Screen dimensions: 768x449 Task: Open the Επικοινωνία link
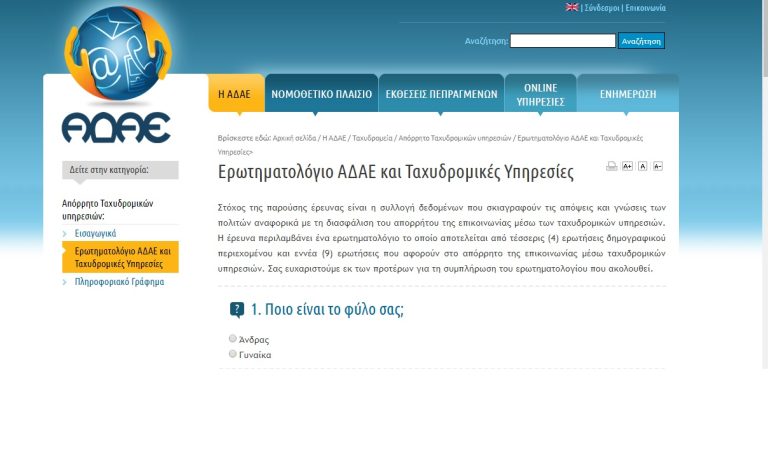[x=646, y=8]
